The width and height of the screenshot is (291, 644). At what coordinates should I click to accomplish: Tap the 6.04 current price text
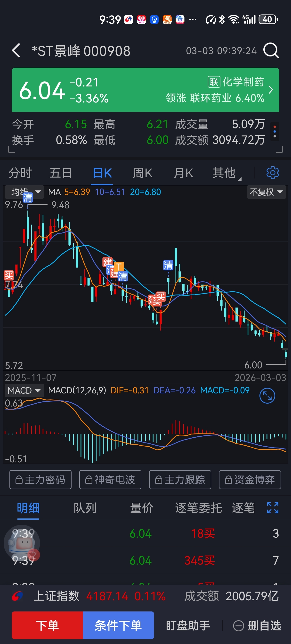pos(42,91)
